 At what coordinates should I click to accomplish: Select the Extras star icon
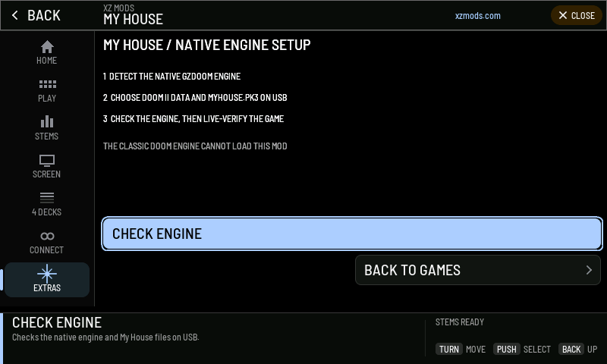click(47, 274)
